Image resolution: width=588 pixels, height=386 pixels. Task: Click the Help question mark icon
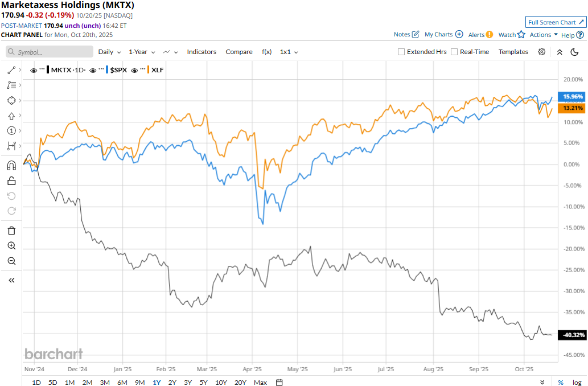tap(580, 35)
